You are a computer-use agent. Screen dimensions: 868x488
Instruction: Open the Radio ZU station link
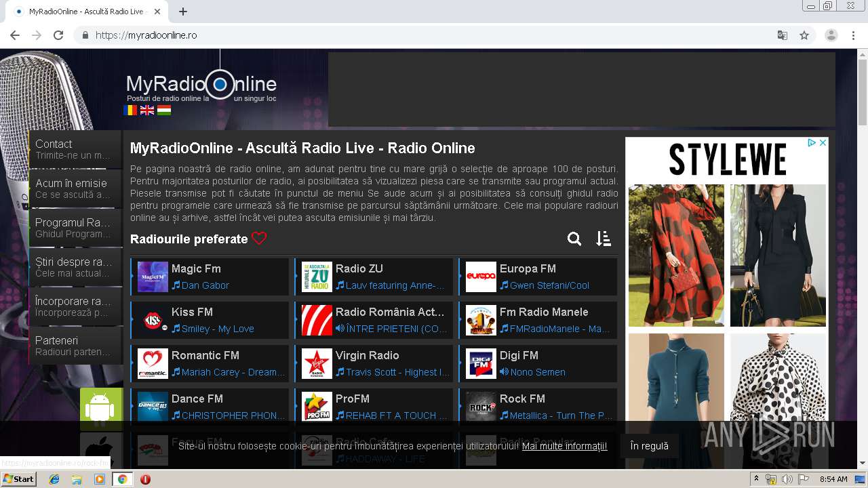click(359, 268)
